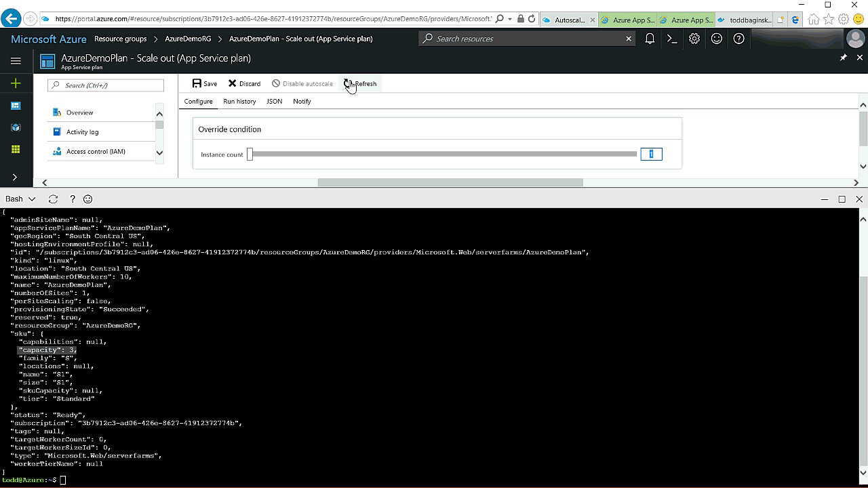Open the browser Home icon
868x488 pixels.
coord(814,20)
